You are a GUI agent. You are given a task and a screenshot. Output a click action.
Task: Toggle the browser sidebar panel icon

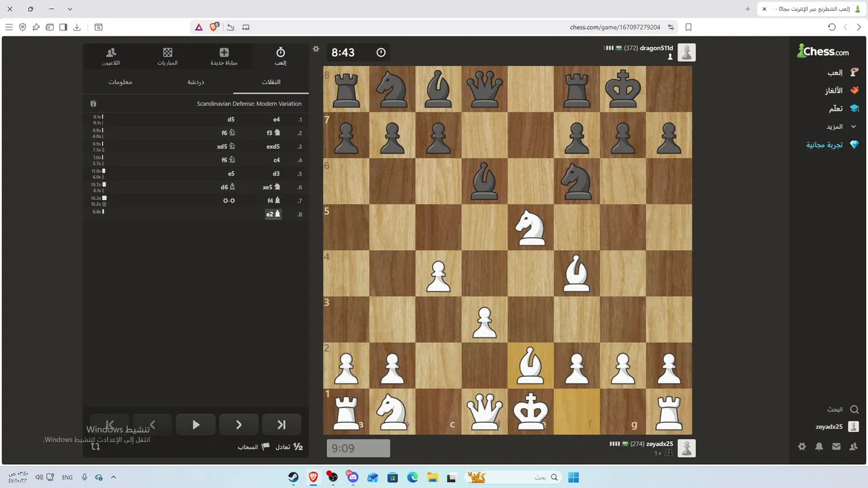pos(63,27)
